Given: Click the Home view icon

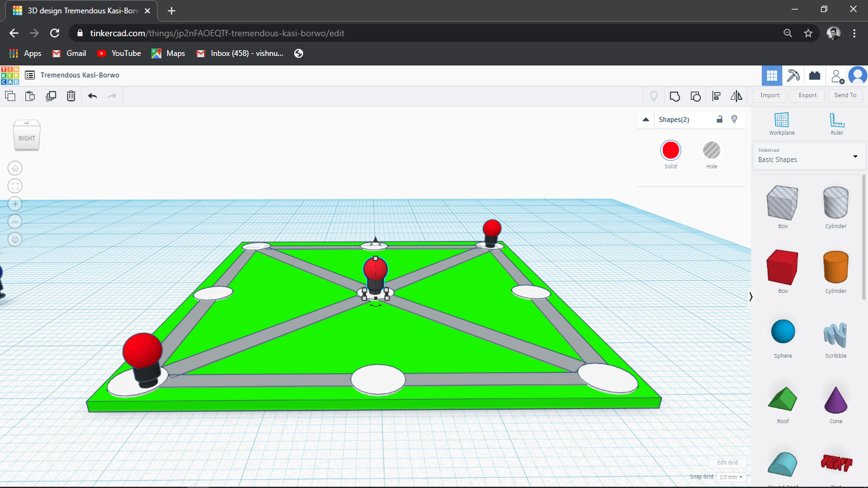Looking at the screenshot, I should point(15,168).
